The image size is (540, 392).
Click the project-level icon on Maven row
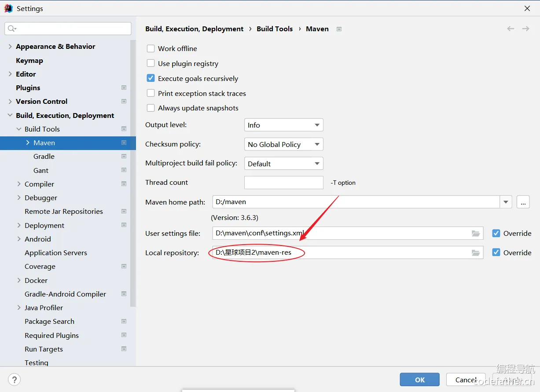pyautogui.click(x=124, y=143)
